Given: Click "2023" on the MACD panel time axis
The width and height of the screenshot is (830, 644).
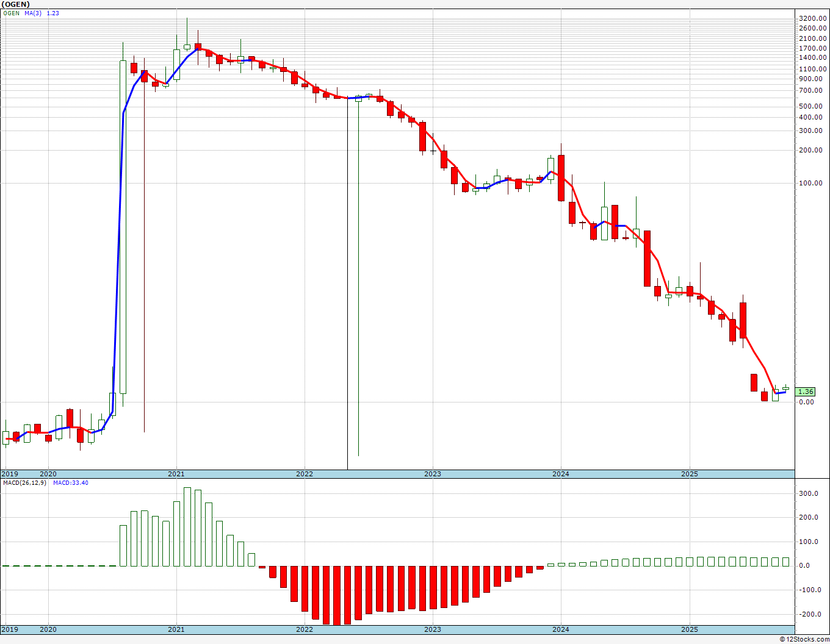Looking at the screenshot, I should click(433, 629).
